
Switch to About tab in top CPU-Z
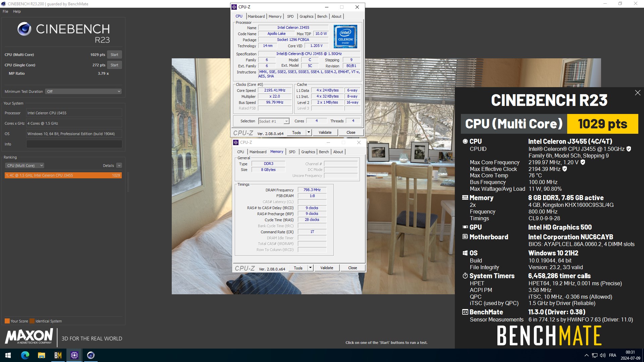(x=336, y=16)
